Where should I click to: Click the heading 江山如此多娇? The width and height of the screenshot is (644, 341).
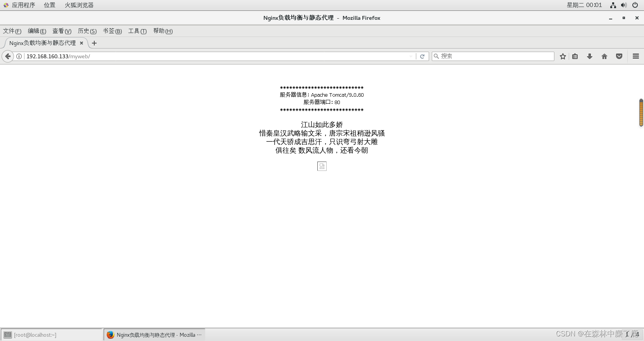point(322,125)
